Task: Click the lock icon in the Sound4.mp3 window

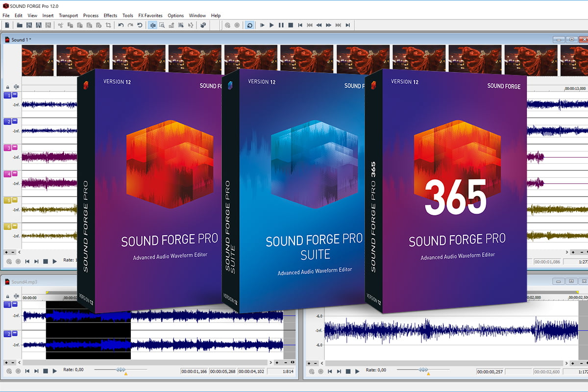Action: coord(7,297)
